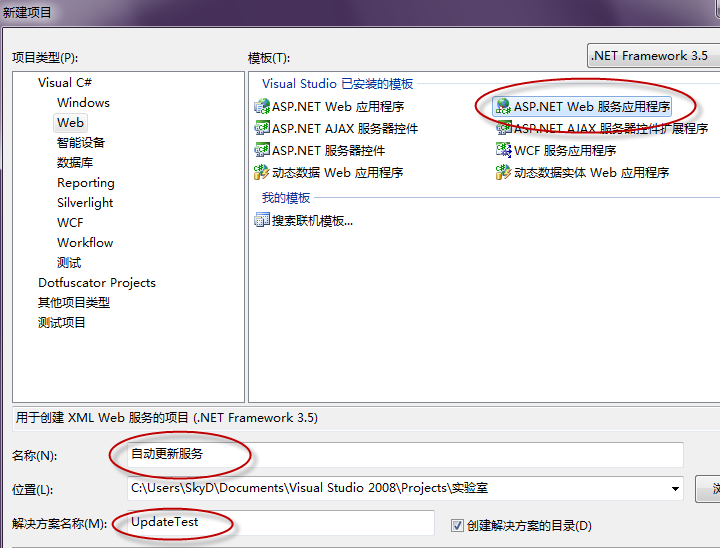Click the 搜索联机模板 icon
Screen dimensions: 720x548
262,220
